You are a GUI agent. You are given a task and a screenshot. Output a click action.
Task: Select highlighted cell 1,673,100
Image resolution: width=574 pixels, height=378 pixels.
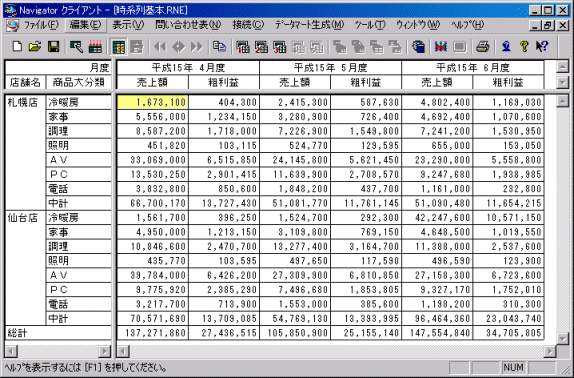coord(153,102)
